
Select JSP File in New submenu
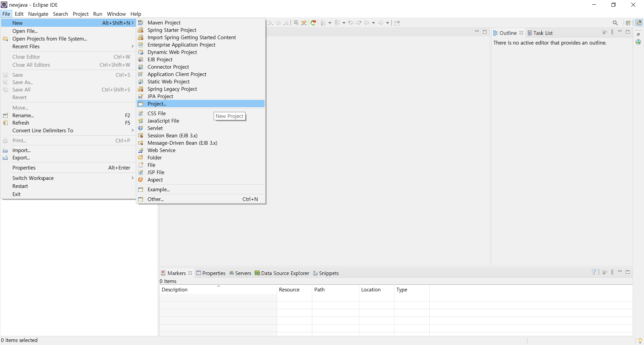coord(201,172)
